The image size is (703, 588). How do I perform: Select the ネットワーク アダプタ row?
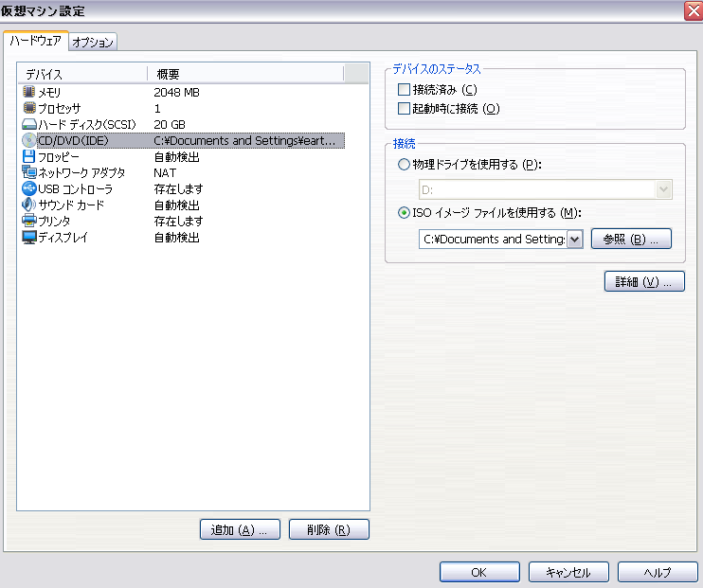[182, 172]
